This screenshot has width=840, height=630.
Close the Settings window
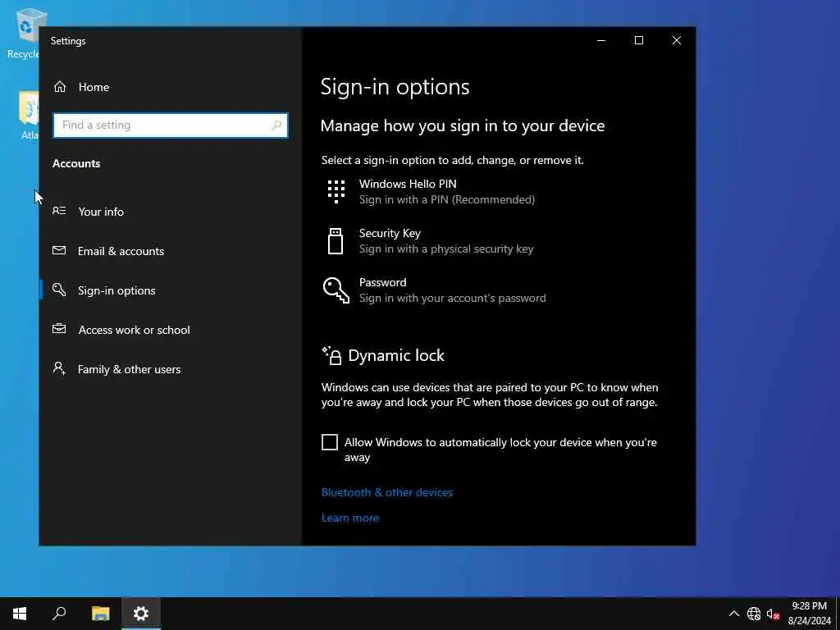[x=677, y=41]
